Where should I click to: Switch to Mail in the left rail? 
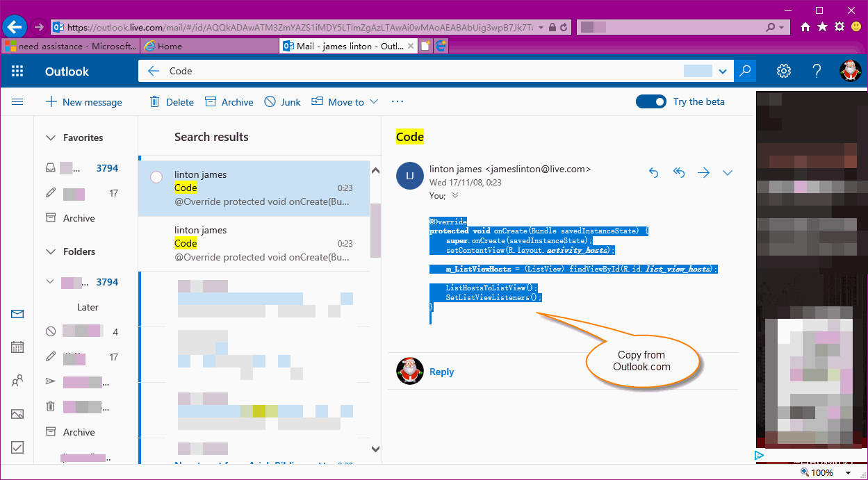[17, 314]
